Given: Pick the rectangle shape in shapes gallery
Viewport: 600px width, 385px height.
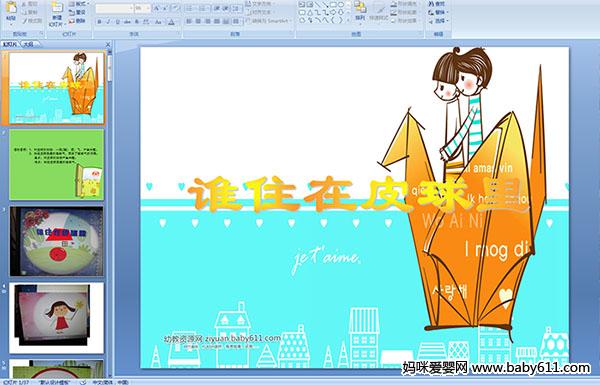Looking at the screenshot, I should coord(333,4).
